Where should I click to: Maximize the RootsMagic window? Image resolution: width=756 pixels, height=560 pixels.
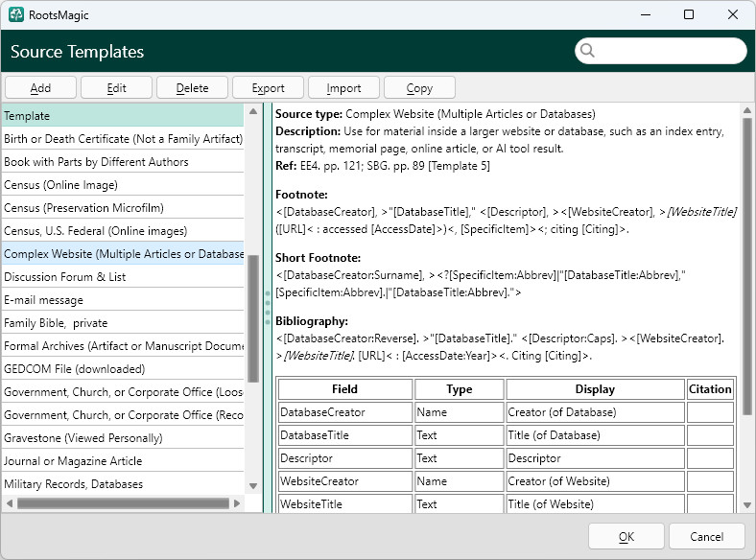(689, 14)
